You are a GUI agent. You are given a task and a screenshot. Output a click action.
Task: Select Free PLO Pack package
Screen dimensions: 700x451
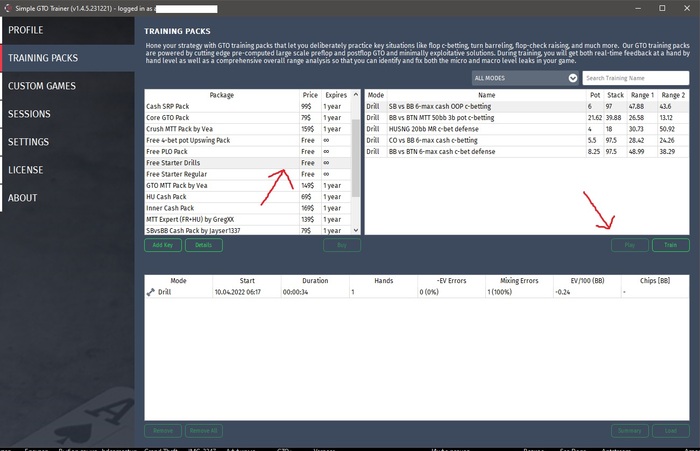[x=248, y=152]
